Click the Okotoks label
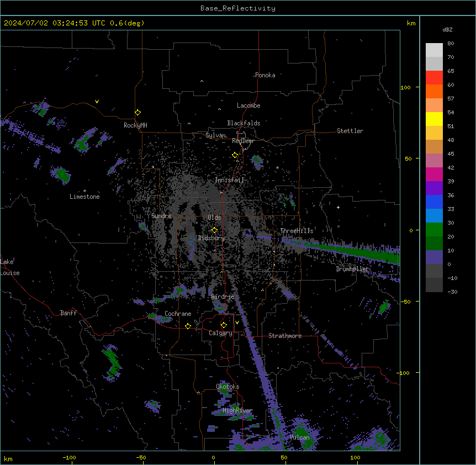The height and width of the screenshot is (465, 476). click(x=228, y=387)
